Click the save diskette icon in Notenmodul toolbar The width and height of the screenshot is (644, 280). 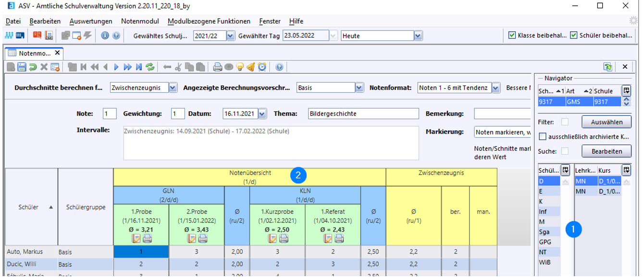[22, 67]
